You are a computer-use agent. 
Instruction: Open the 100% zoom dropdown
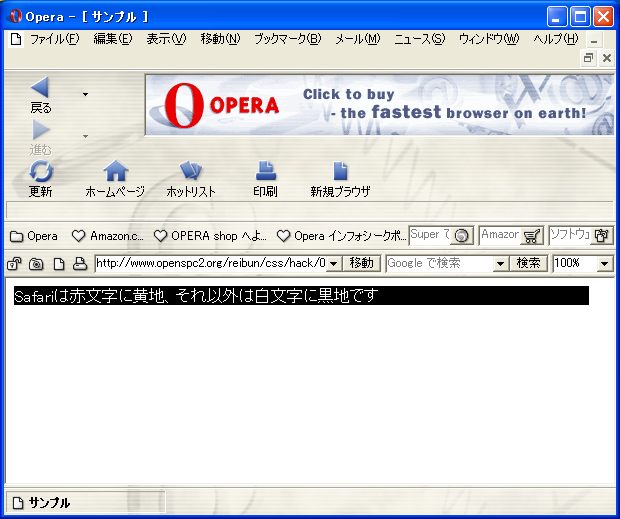click(605, 263)
